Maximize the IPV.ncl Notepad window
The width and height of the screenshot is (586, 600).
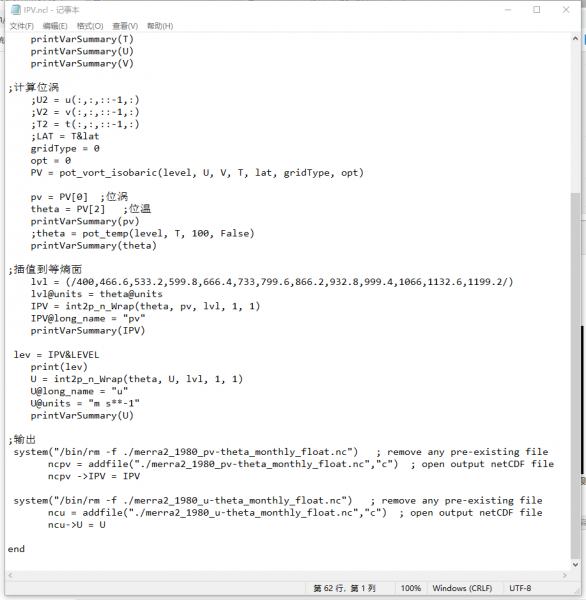[x=537, y=10]
